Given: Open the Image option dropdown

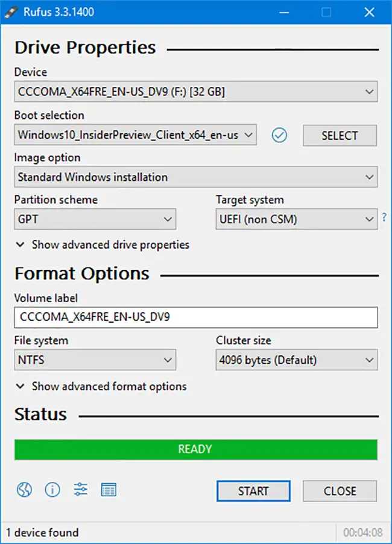Looking at the screenshot, I should point(196,177).
